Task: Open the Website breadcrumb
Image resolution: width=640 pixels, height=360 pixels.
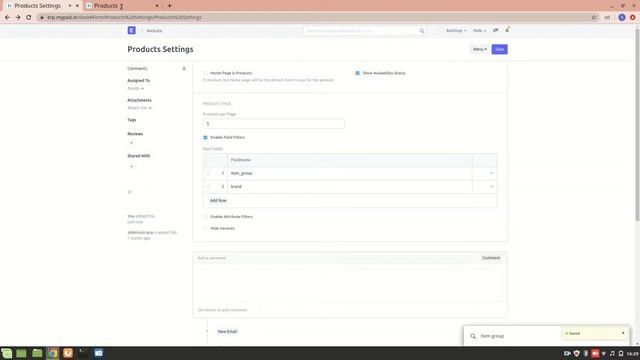Action: 154,31
